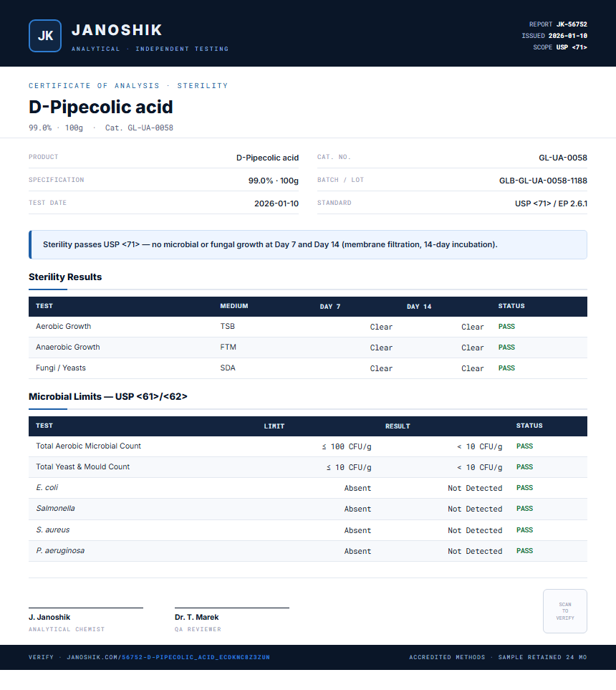This screenshot has height=690, width=616.
Task: Click the Anaerobic Growth row label
Action: tap(68, 347)
